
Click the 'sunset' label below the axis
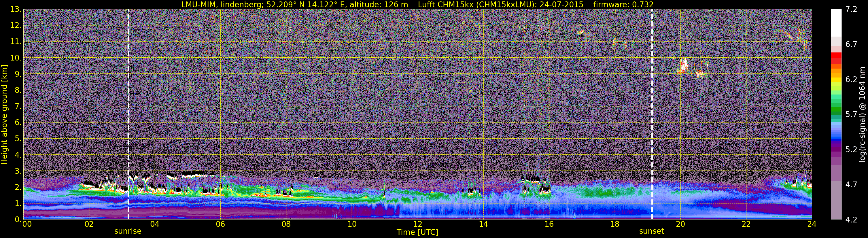[x=652, y=231]
